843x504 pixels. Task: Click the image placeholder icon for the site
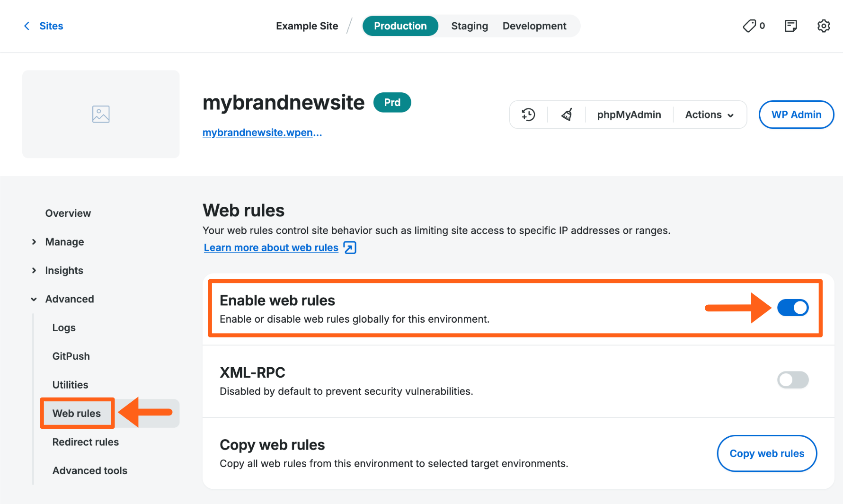100,114
